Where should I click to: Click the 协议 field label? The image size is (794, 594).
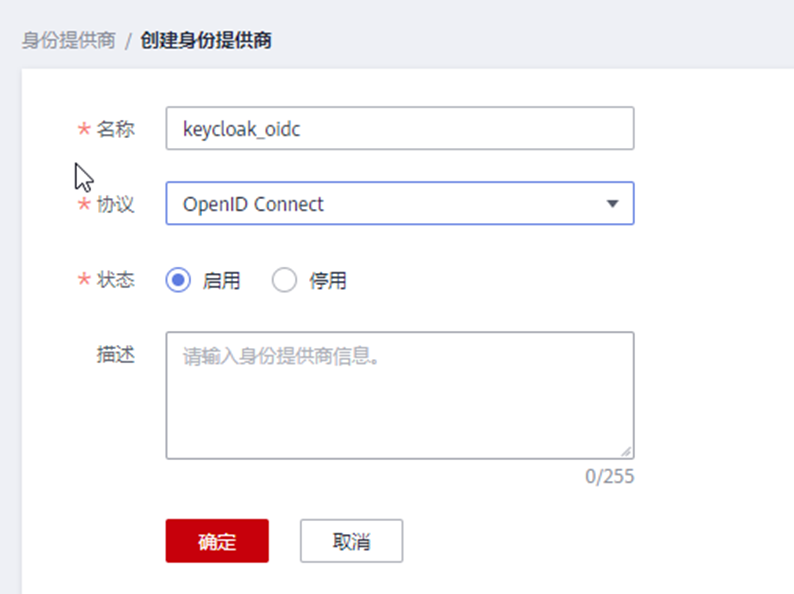click(x=115, y=204)
